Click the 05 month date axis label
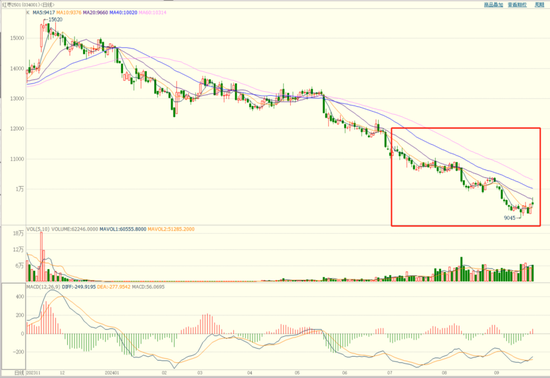Screen dimensions: 550x378 (x=297, y=373)
